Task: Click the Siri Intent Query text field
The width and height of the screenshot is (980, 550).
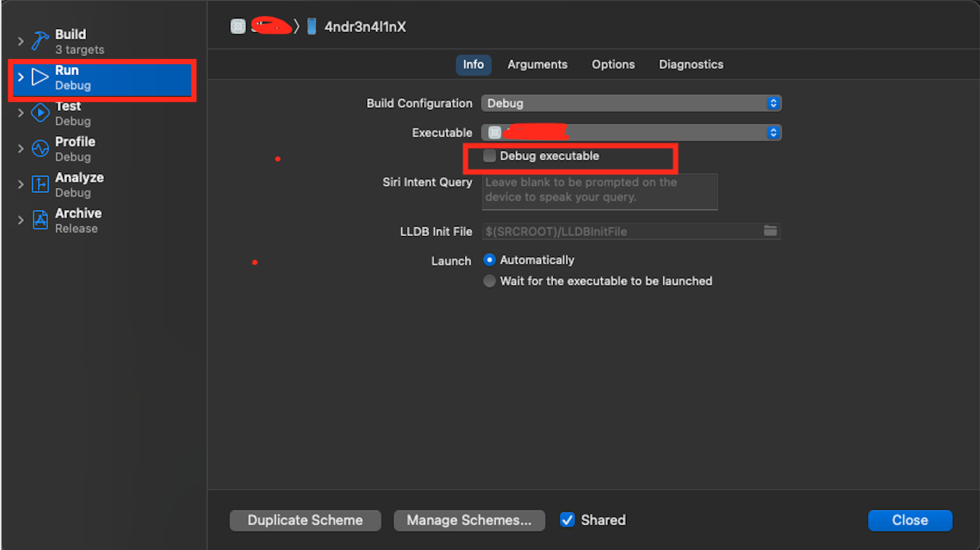Action: [x=599, y=192]
